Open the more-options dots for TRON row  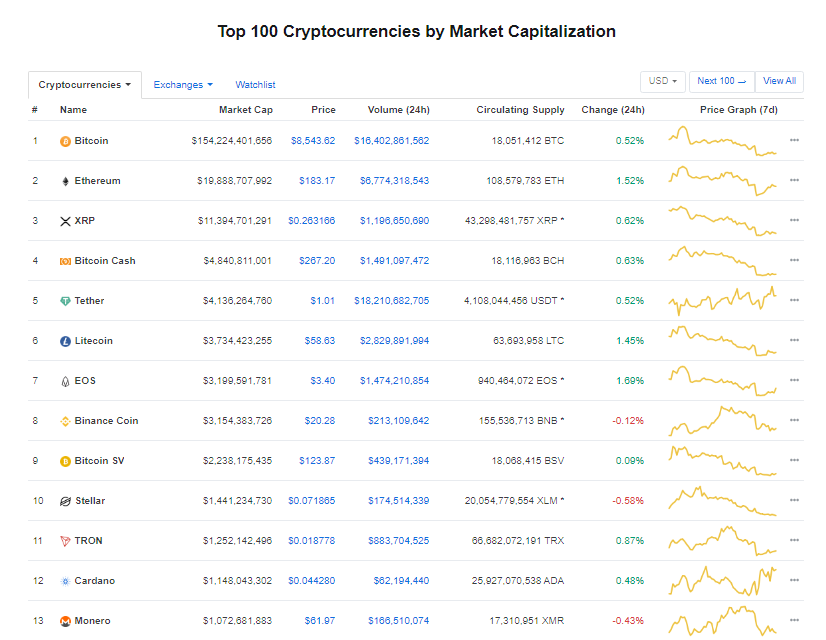(x=794, y=540)
